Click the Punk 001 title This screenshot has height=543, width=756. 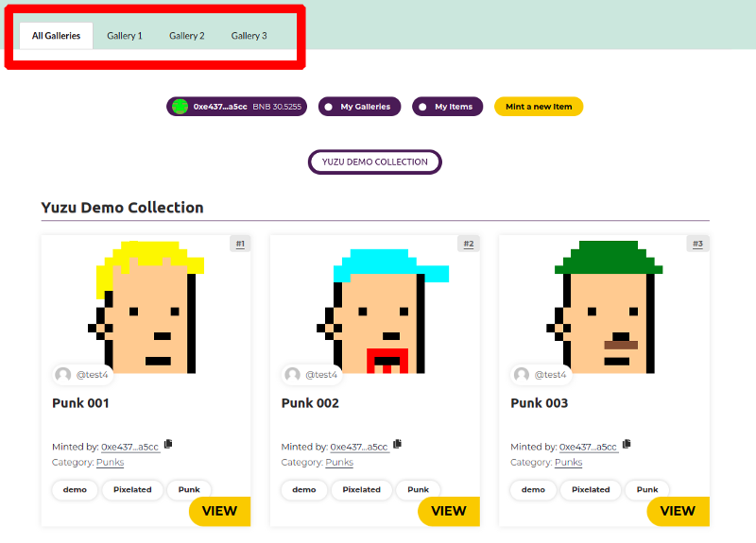[x=80, y=403]
